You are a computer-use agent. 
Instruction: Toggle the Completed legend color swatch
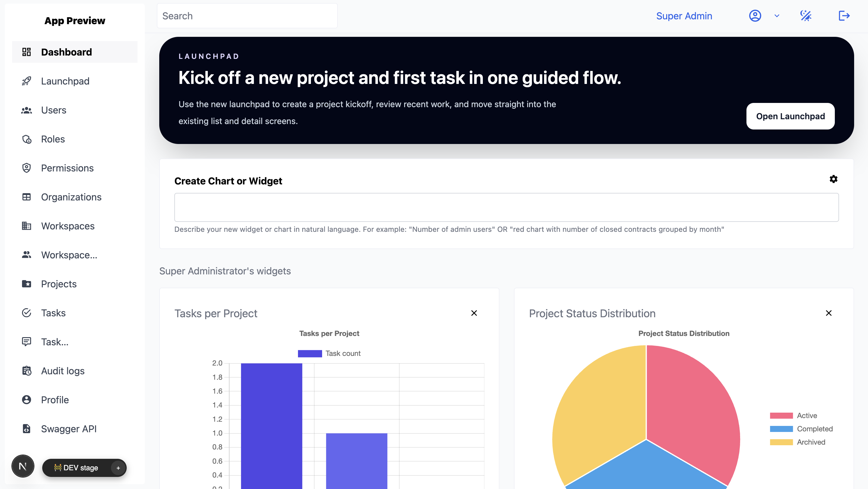(781, 429)
